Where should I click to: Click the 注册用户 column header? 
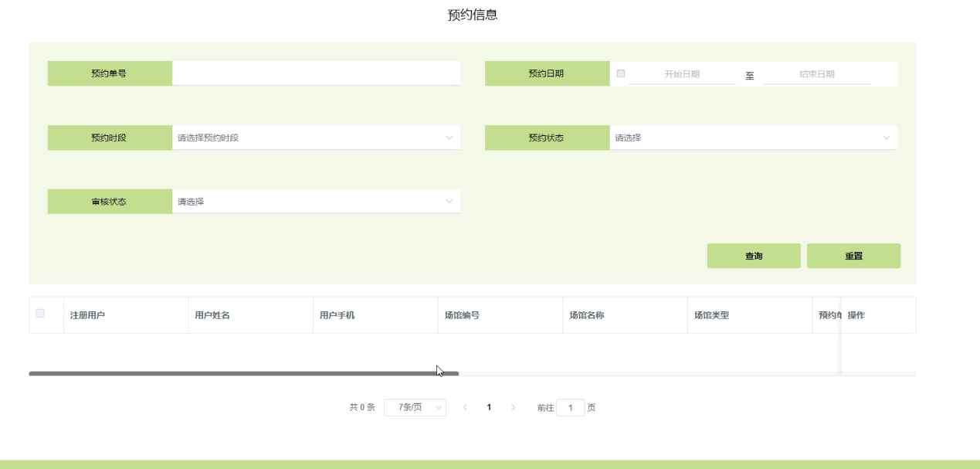tap(126, 315)
